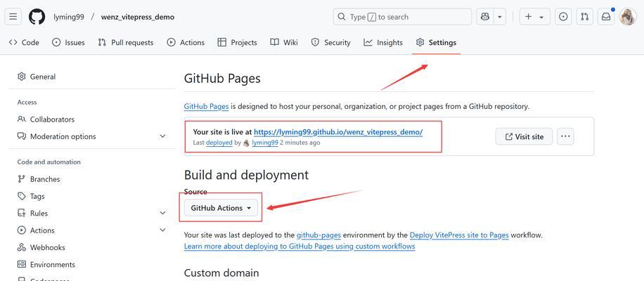Open the Insights tab
The image size is (644, 281).
click(383, 42)
